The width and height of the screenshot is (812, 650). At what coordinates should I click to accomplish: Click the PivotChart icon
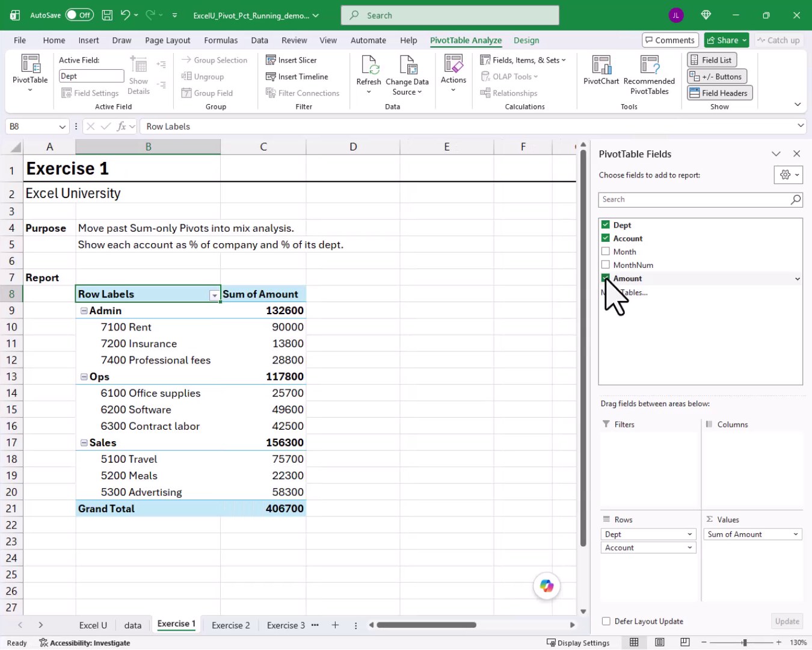click(601, 64)
